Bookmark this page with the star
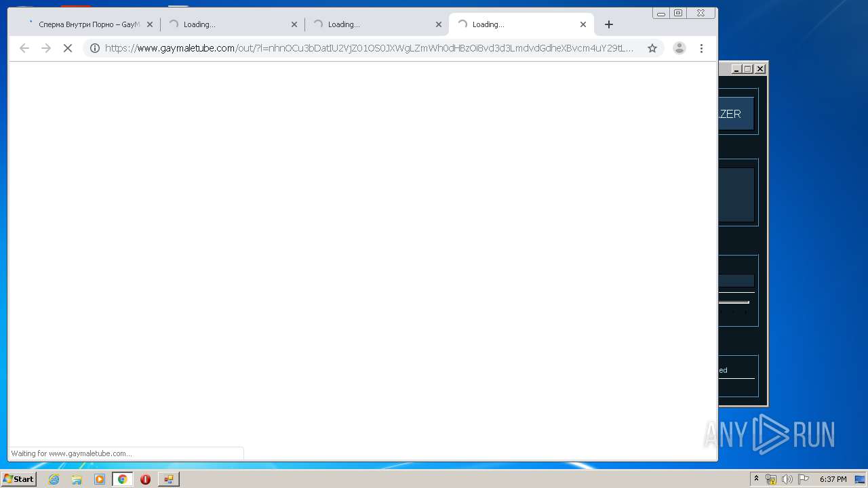This screenshot has width=868, height=488. tap(652, 48)
